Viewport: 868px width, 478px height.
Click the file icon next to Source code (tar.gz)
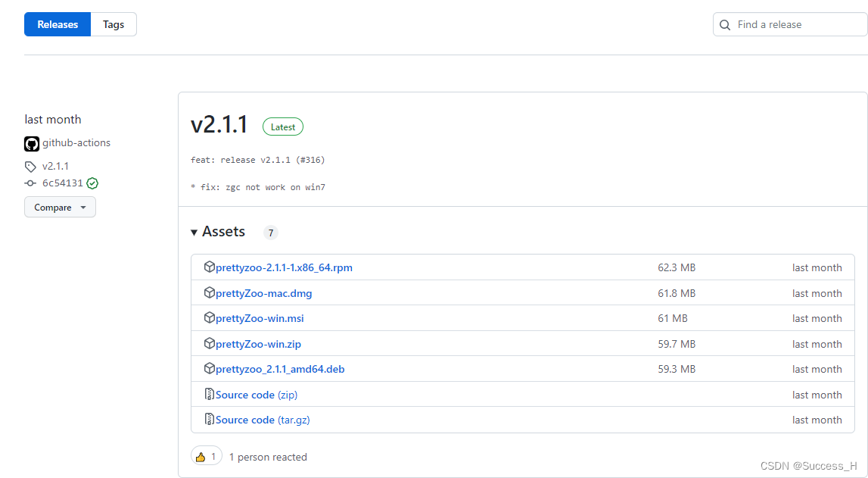[x=210, y=419]
